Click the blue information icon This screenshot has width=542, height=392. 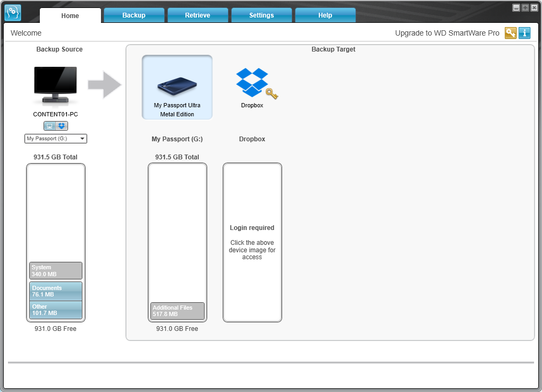click(524, 33)
